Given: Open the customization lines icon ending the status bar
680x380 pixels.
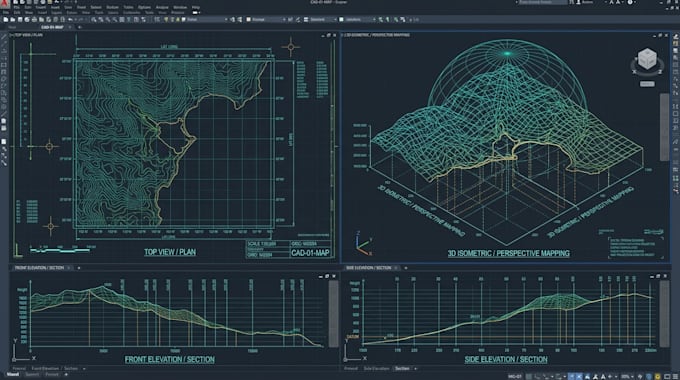Looking at the screenshot, I should (675, 376).
